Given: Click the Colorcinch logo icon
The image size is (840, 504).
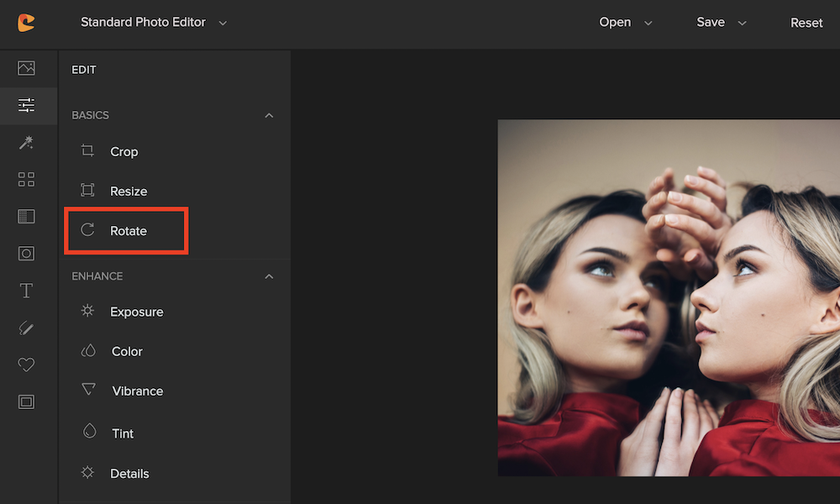Looking at the screenshot, I should 26,23.
